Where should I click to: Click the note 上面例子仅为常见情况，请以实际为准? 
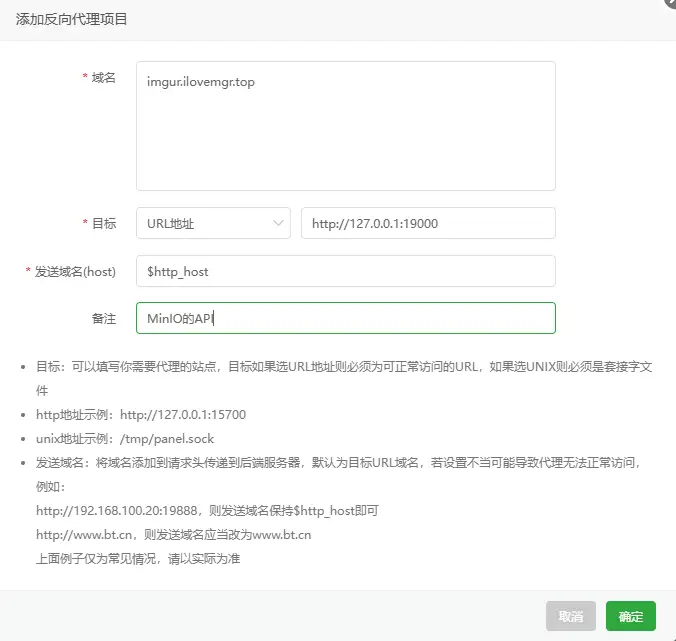pyautogui.click(x=138, y=559)
